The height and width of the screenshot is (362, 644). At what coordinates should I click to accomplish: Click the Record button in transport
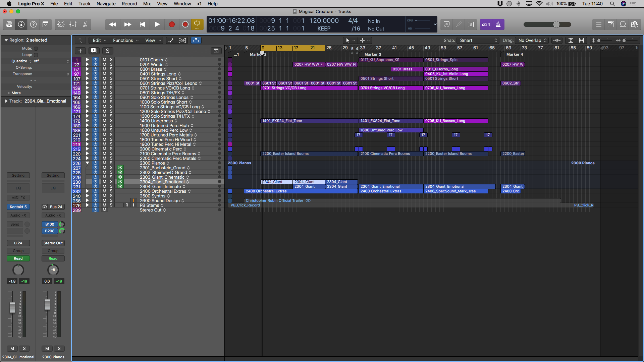tap(172, 24)
